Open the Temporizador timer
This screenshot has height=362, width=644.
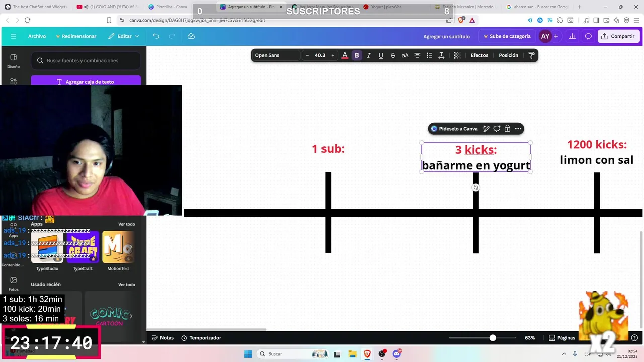201,338
